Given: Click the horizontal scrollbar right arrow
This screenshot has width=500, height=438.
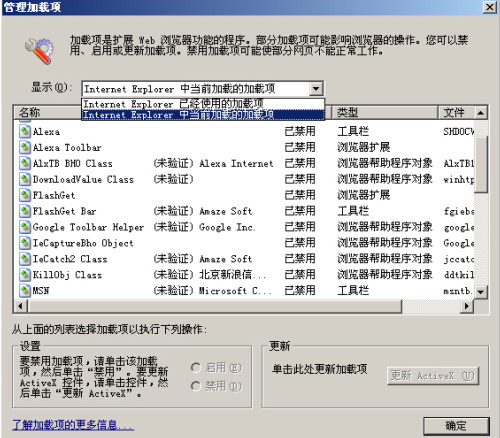Looking at the screenshot, I should point(467,306).
